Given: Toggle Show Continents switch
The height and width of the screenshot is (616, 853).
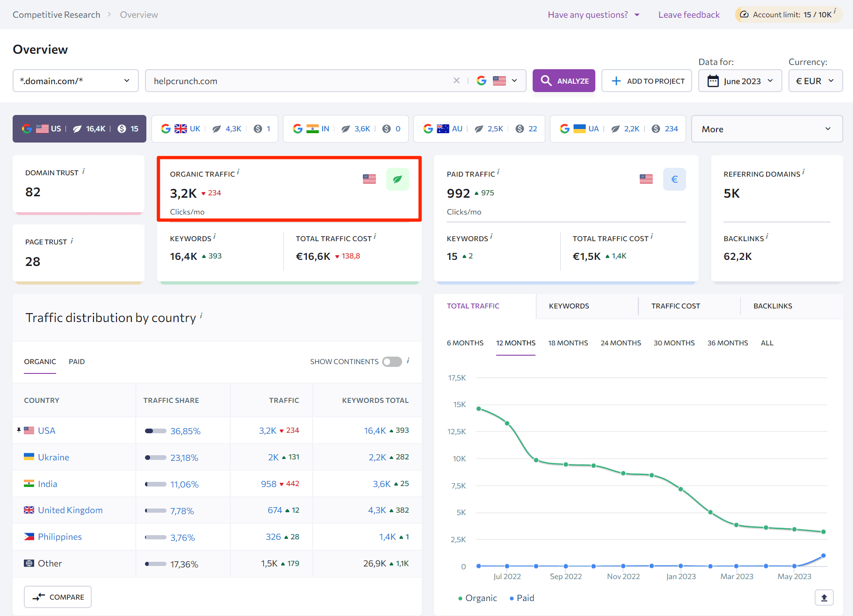Looking at the screenshot, I should (x=392, y=362).
